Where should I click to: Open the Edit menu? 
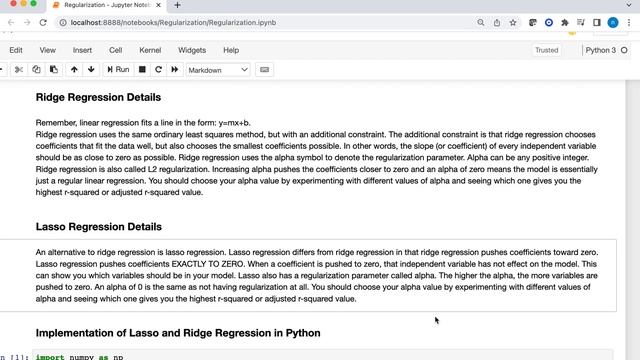(x=16, y=50)
